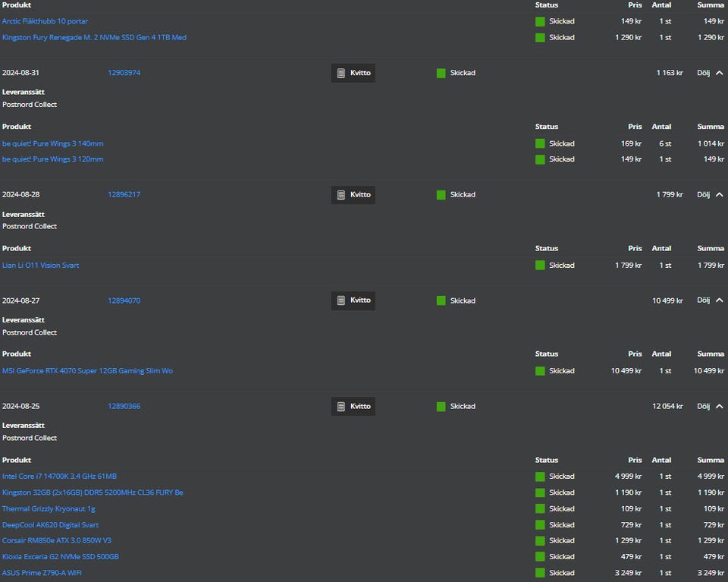Viewport: 728px width, 582px height.
Task: Click green status square of order 12896217
Action: click(x=441, y=194)
